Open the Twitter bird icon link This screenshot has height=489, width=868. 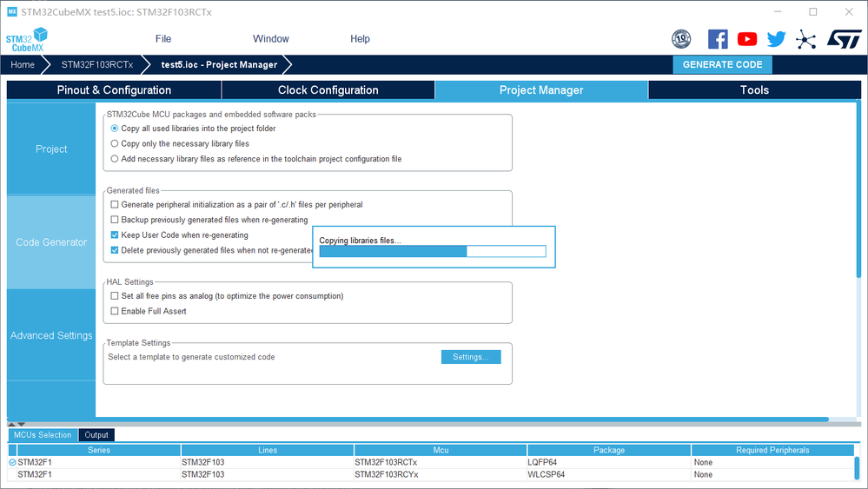[x=776, y=39]
